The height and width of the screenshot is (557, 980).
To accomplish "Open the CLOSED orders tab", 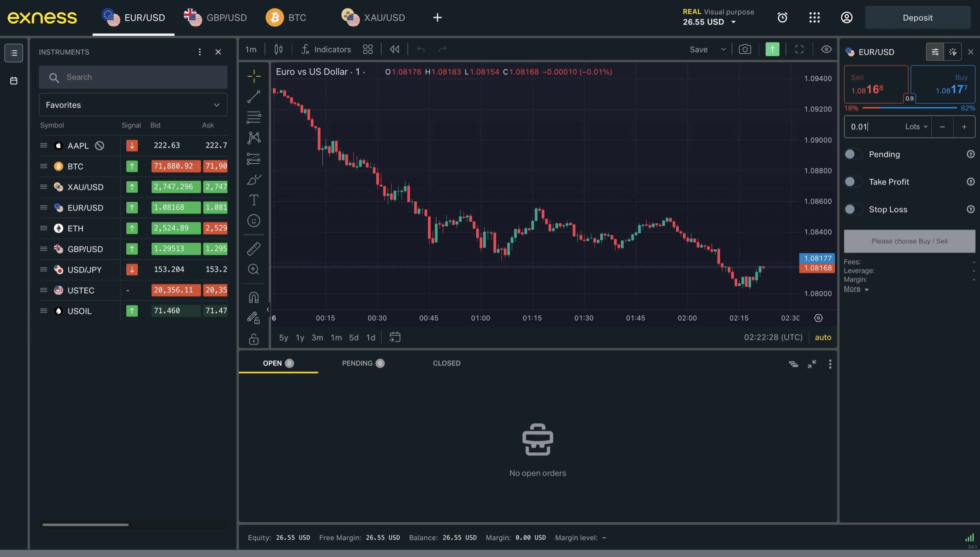I will tap(447, 363).
